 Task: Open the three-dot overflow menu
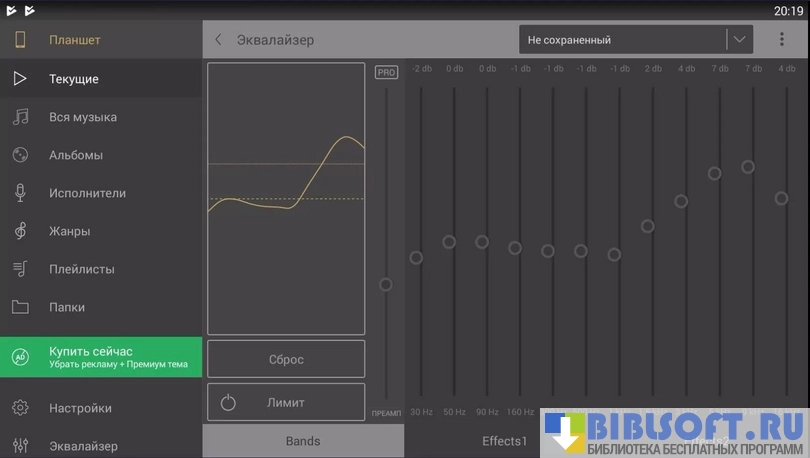781,40
